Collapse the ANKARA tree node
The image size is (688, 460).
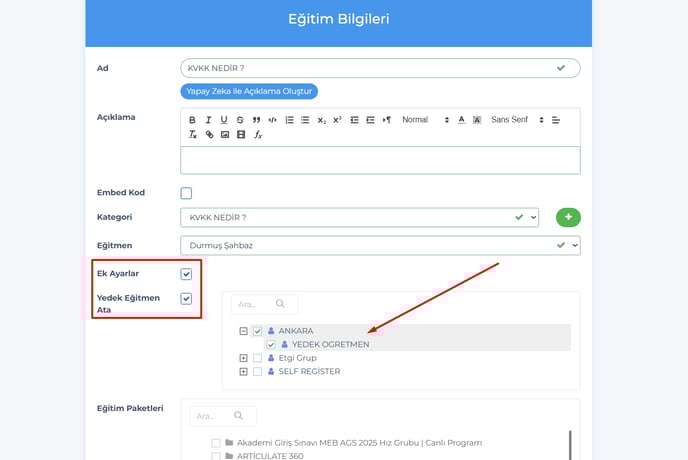tap(243, 331)
